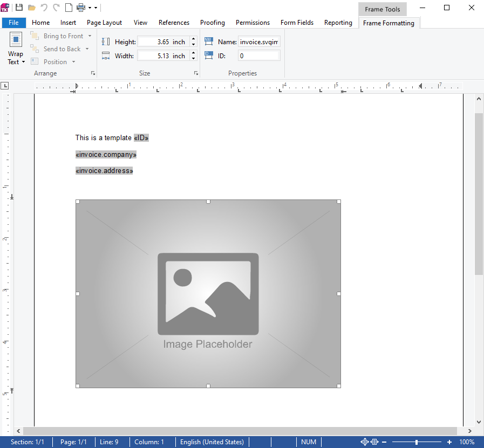484x448 pixels.
Task: Open the Print dropdown arrow
Action: pyautogui.click(x=90, y=8)
